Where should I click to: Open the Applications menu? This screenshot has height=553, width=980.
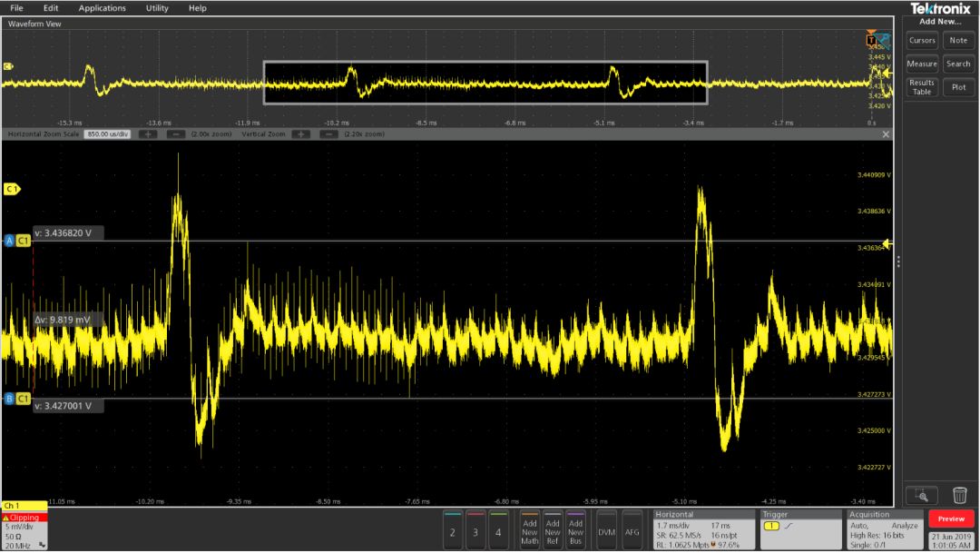[x=102, y=8]
